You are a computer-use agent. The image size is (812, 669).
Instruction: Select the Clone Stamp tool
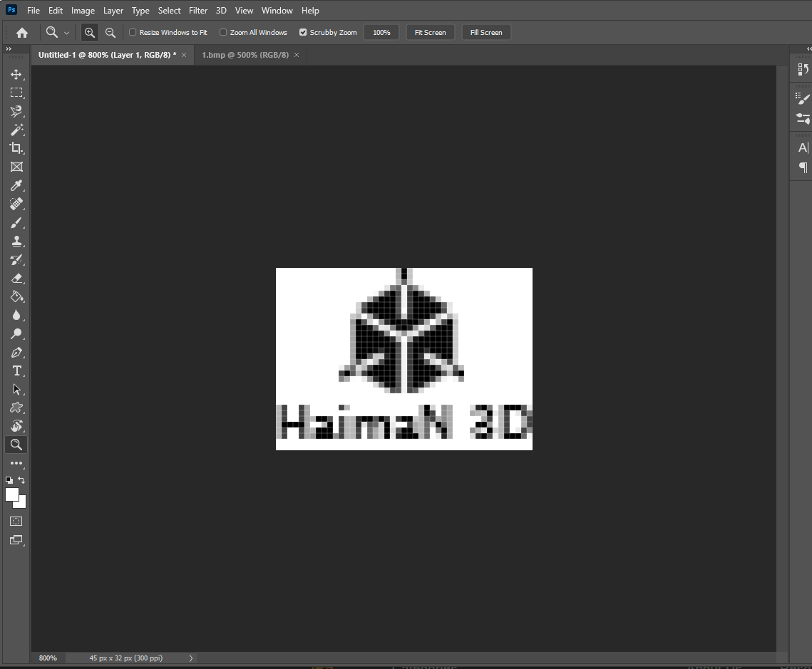(x=16, y=241)
